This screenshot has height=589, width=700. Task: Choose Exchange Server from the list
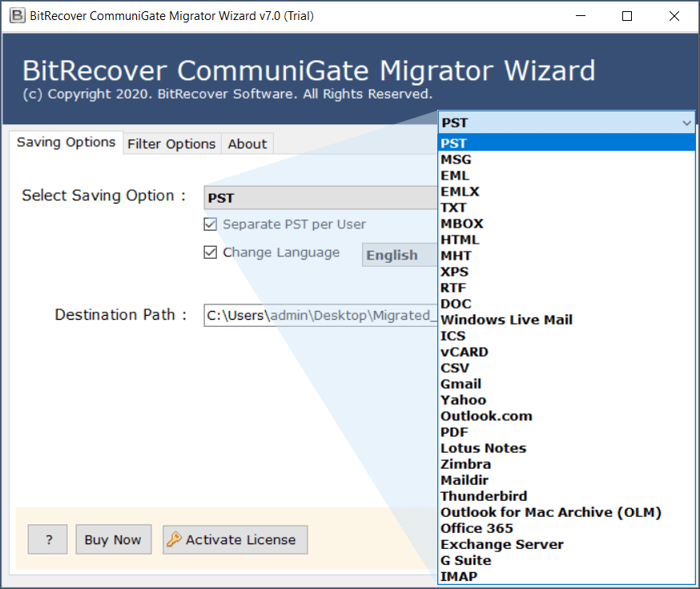coord(566,545)
